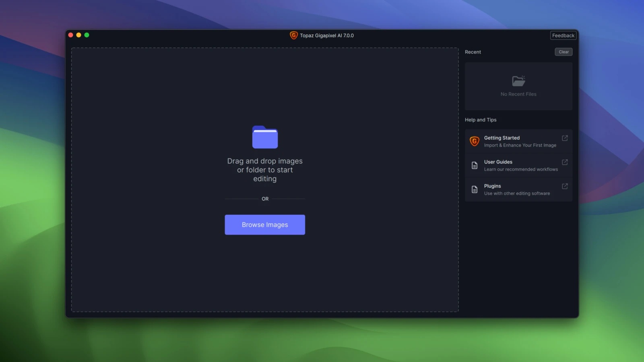Viewport: 644px width, 362px height.
Task: Click the empty folder icon above No Recent Files
Action: (518, 81)
